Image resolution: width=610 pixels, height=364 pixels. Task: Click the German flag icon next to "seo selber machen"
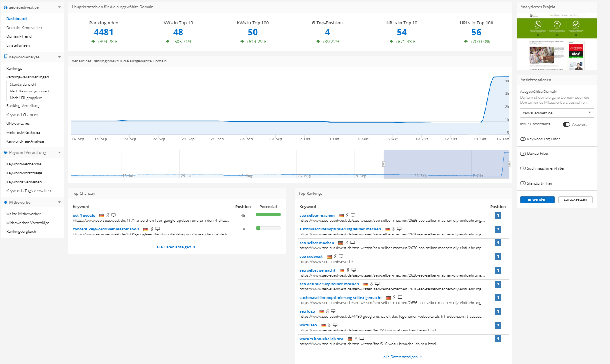click(341, 215)
